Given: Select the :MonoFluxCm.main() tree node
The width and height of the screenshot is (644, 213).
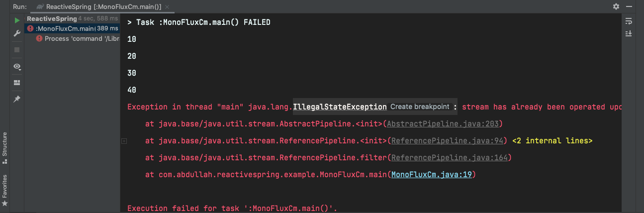Looking at the screenshot, I should pyautogui.click(x=65, y=28).
